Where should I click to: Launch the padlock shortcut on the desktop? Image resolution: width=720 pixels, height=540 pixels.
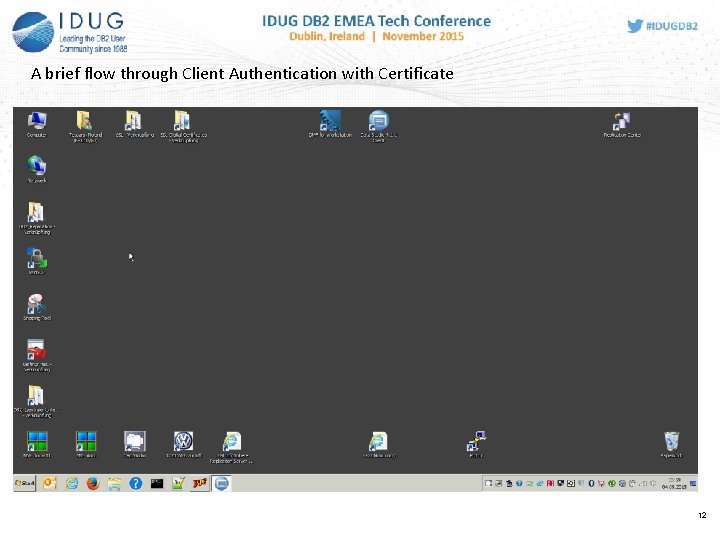pos(37,261)
